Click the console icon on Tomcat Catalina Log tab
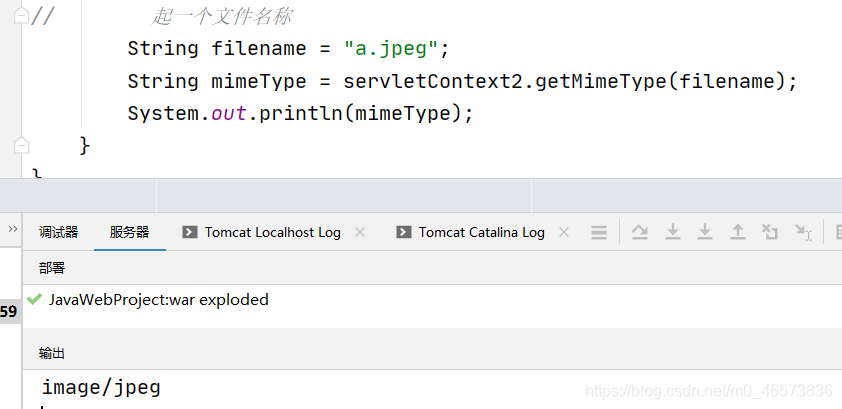 403,232
